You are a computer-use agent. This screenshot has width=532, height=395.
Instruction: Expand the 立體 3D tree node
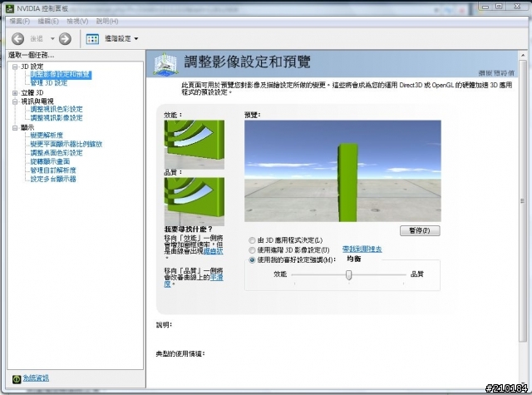pyautogui.click(x=15, y=92)
